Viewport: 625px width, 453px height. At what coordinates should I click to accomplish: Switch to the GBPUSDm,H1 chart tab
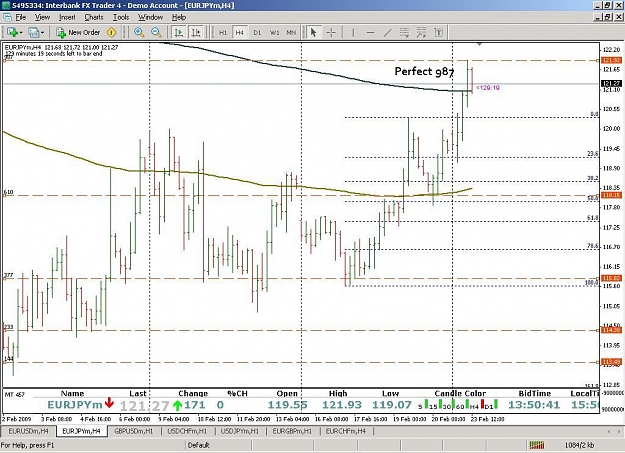pyautogui.click(x=134, y=431)
